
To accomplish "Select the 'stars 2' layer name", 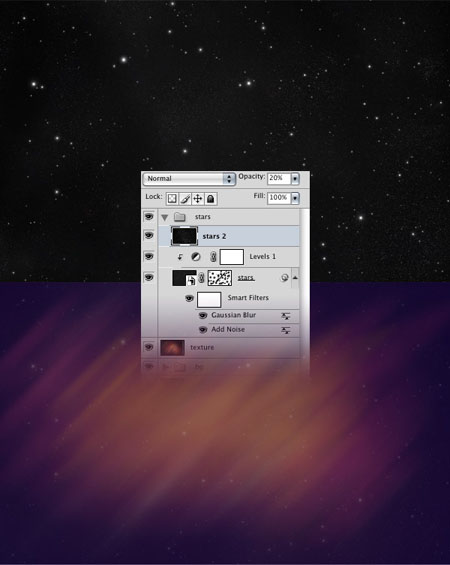I will [214, 236].
